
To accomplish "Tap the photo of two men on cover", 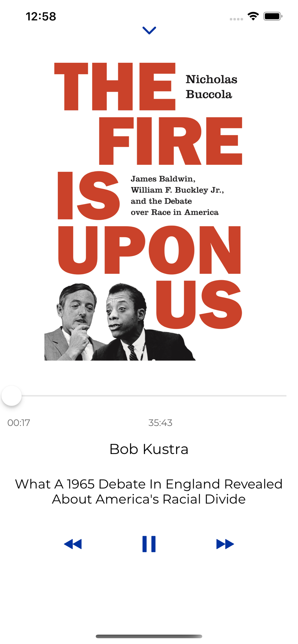I will point(120,322).
